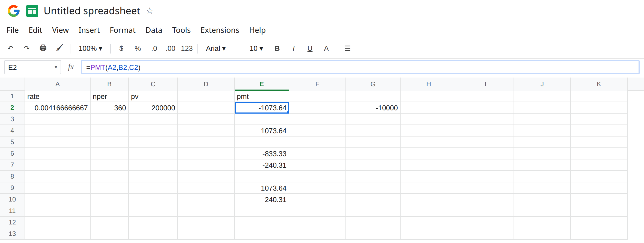Select the 'nper' header cell
Screen dimensions: 644x243
[x=109, y=96]
